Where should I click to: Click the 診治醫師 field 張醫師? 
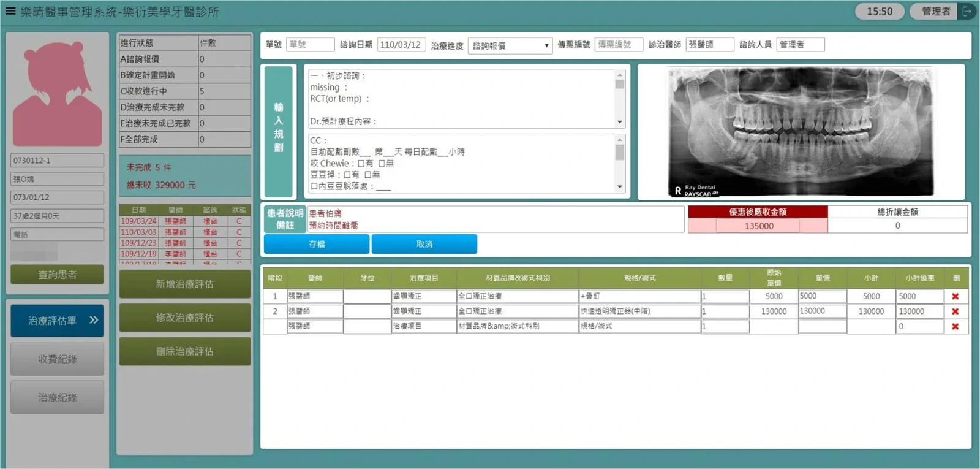click(x=710, y=45)
